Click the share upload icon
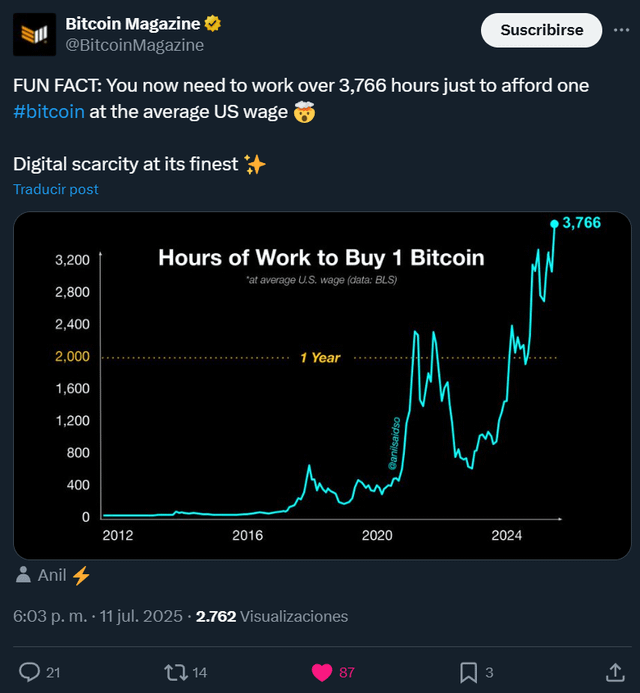The height and width of the screenshot is (693, 640). point(615,672)
